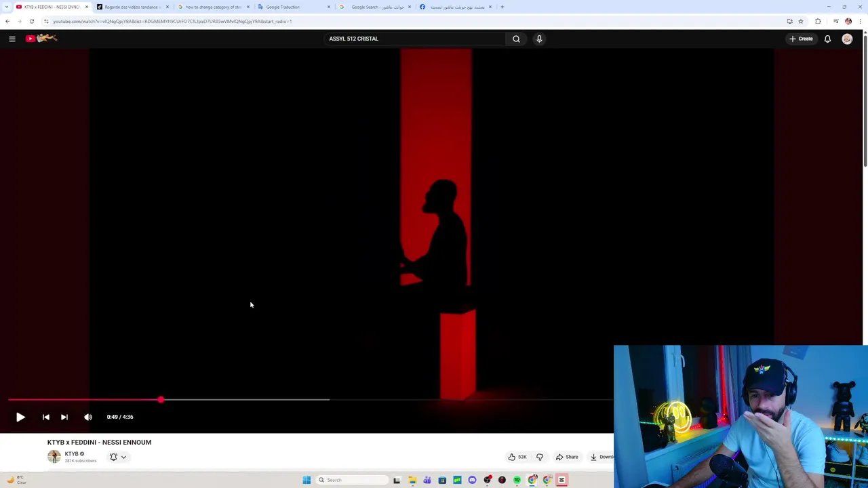
Task: Open the YouTube account avatar menu
Action: pyautogui.click(x=847, y=39)
